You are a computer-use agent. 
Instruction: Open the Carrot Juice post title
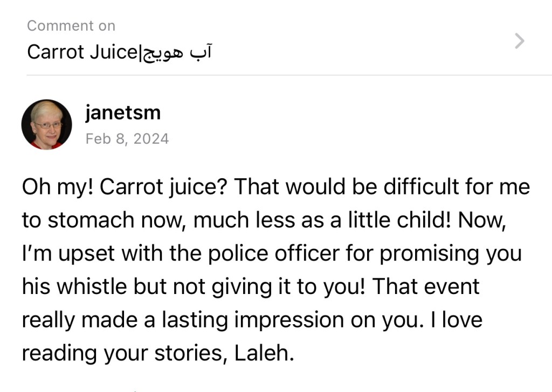point(82,53)
